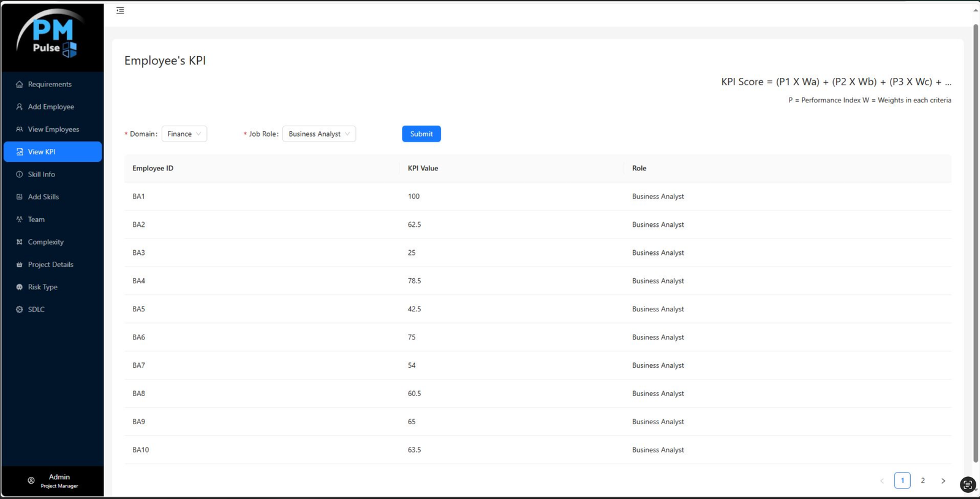Open View Employees in the sidebar
This screenshot has height=499, width=980.
53,129
